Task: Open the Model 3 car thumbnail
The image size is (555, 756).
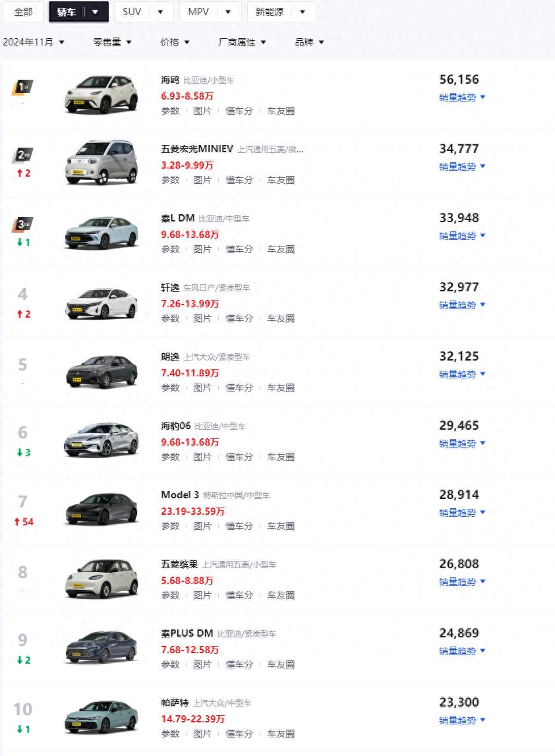Action: click(x=102, y=508)
